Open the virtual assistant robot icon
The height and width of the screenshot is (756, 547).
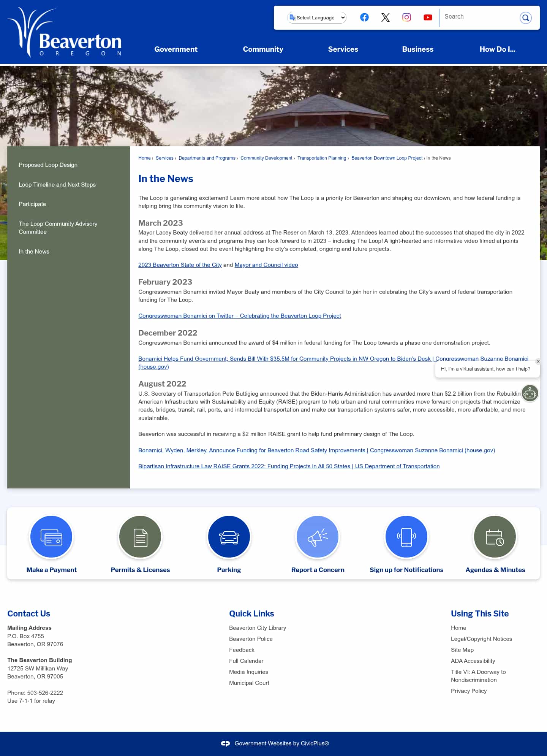point(530,393)
